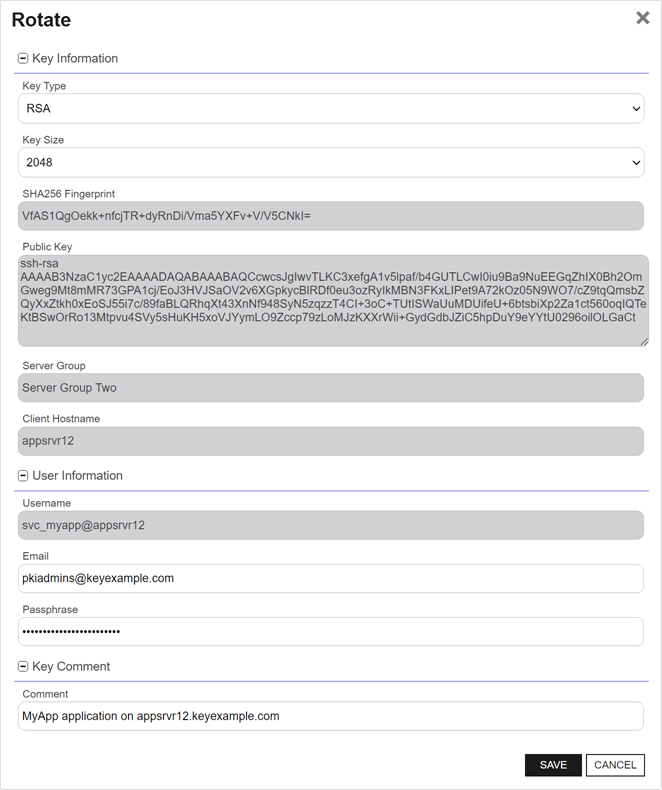Collapse the Key Comment section
The width and height of the screenshot is (662, 790).
[23, 667]
